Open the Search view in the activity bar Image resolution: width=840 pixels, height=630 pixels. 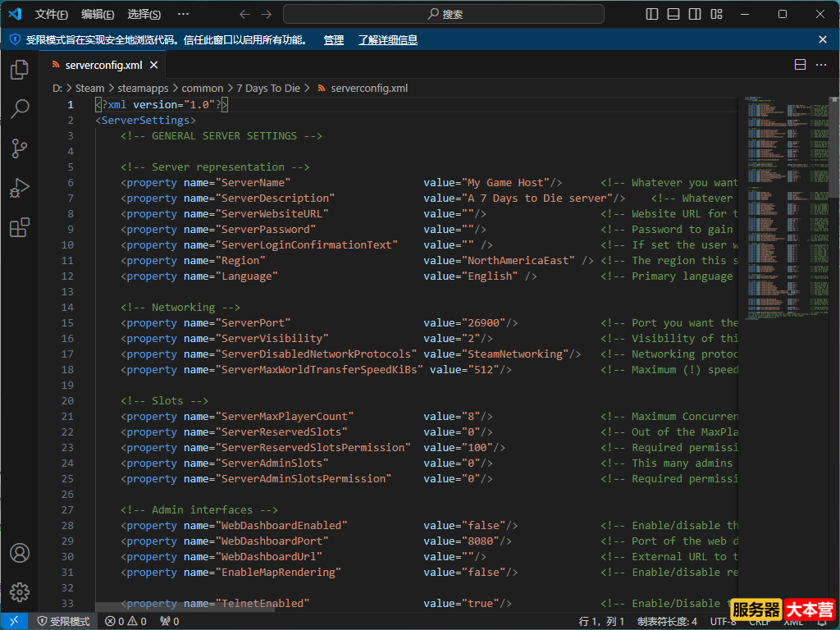20,109
